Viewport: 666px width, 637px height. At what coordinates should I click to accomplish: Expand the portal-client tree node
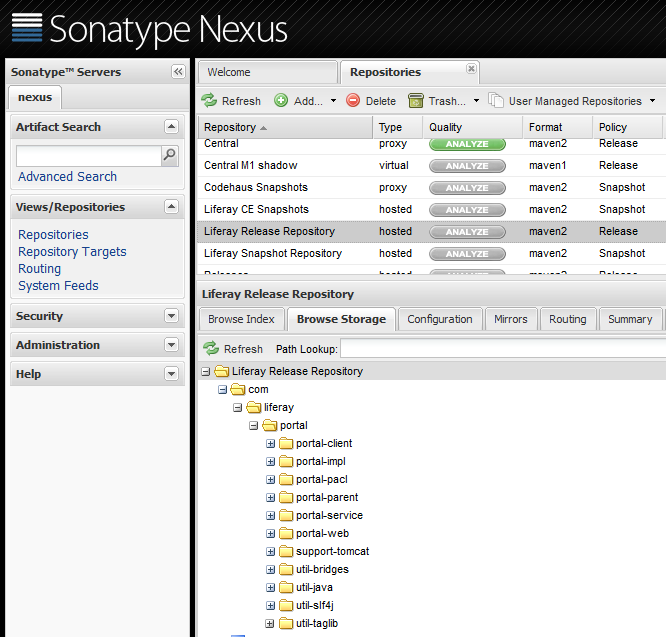pyautogui.click(x=270, y=444)
